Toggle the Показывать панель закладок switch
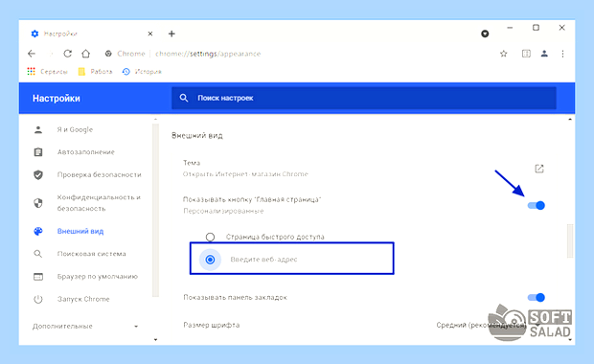 (x=537, y=297)
